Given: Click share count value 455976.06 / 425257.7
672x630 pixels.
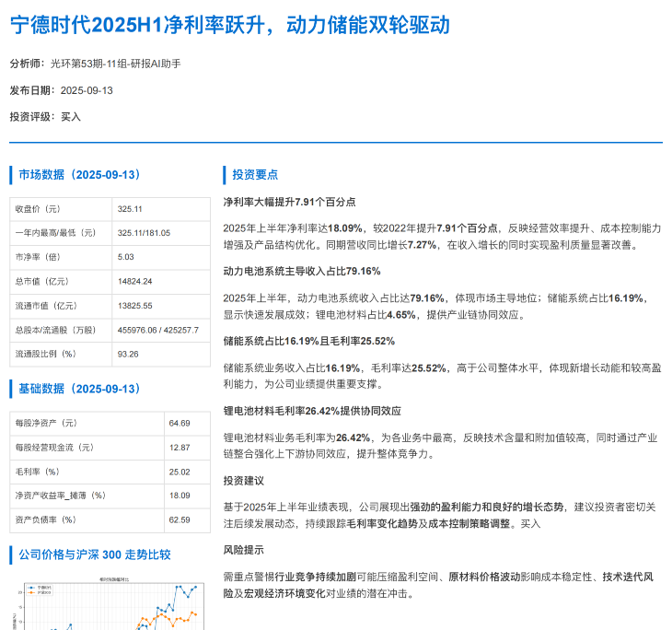Looking at the screenshot, I should tap(158, 331).
